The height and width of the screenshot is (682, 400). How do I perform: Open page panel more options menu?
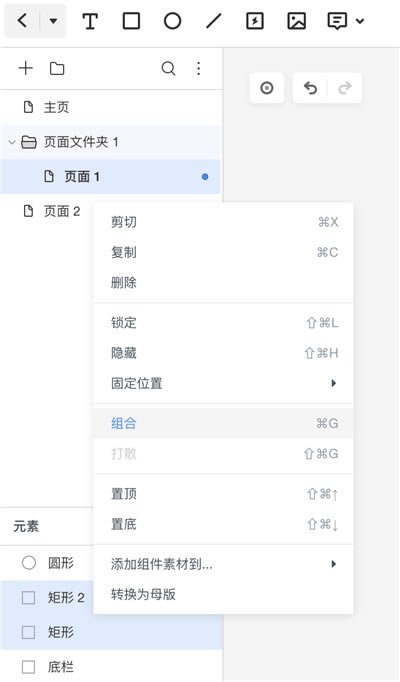click(199, 68)
